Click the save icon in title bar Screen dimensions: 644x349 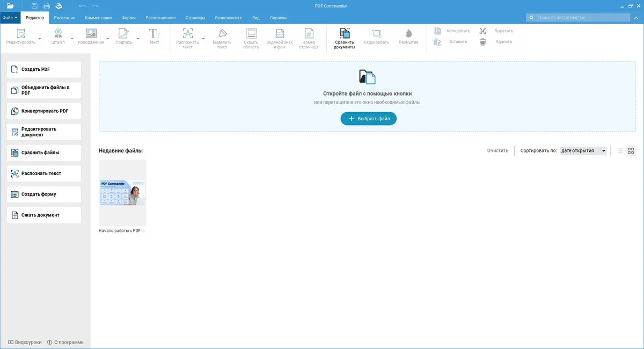(x=34, y=6)
